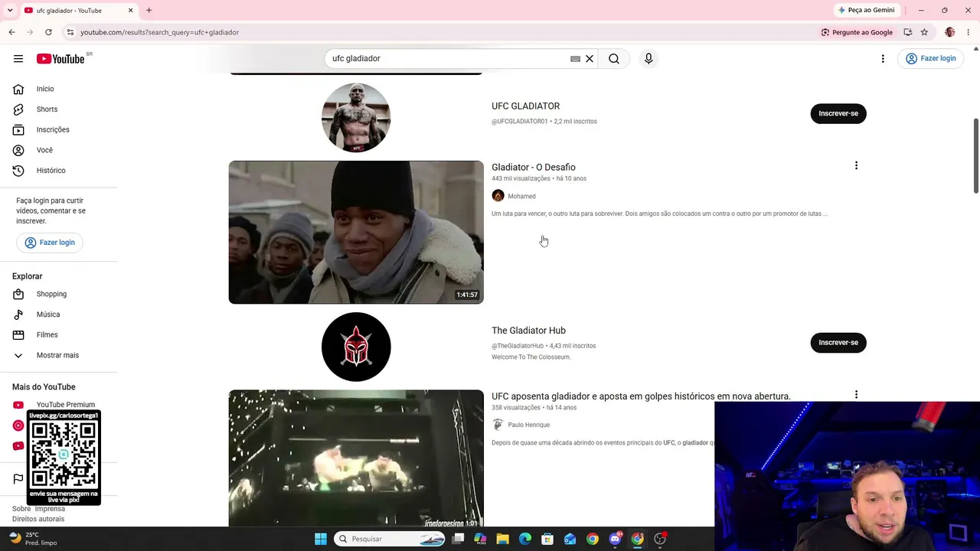
Task: Subscribe to The Gladiator Hub channel
Action: pyautogui.click(x=838, y=342)
